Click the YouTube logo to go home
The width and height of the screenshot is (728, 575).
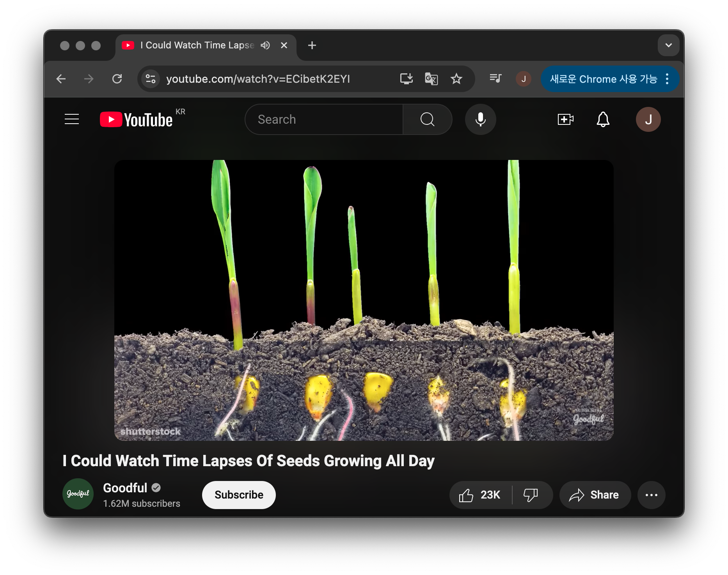pos(136,119)
